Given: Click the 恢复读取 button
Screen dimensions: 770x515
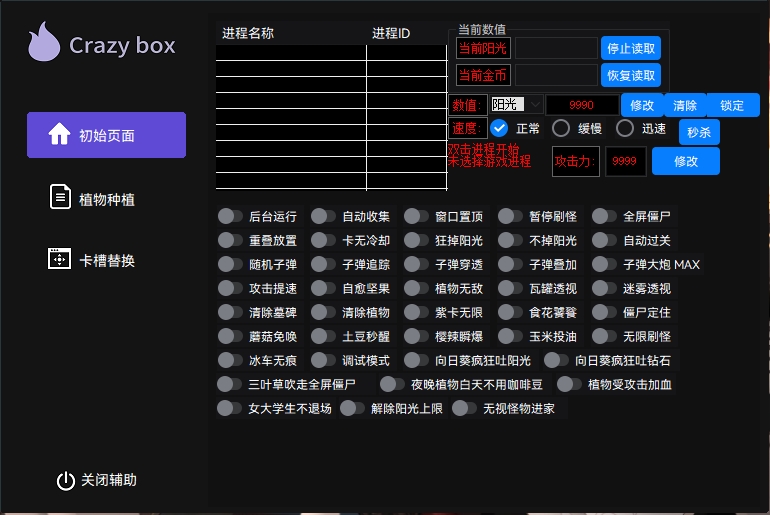Looking at the screenshot, I should click(x=631, y=75).
